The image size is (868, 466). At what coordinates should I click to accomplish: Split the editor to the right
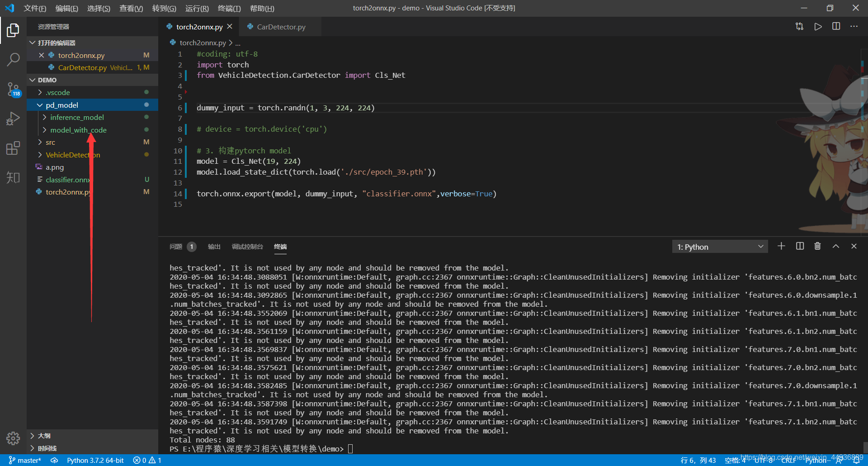click(836, 27)
